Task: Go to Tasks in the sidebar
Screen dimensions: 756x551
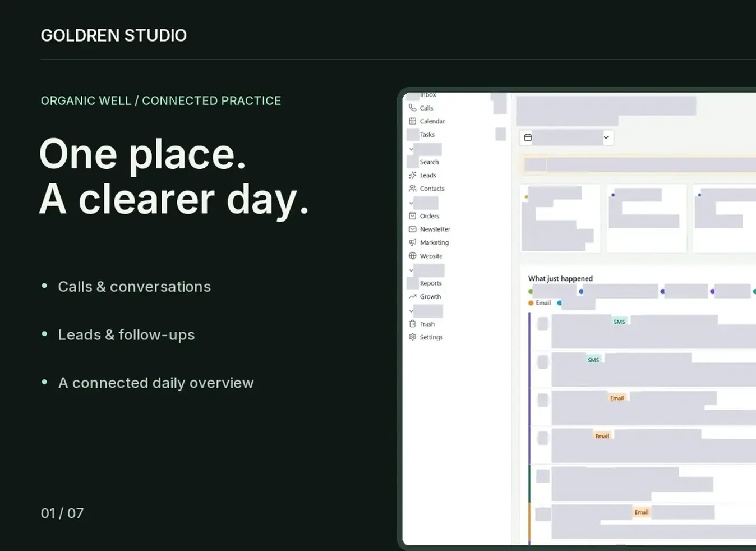Action: 427,135
